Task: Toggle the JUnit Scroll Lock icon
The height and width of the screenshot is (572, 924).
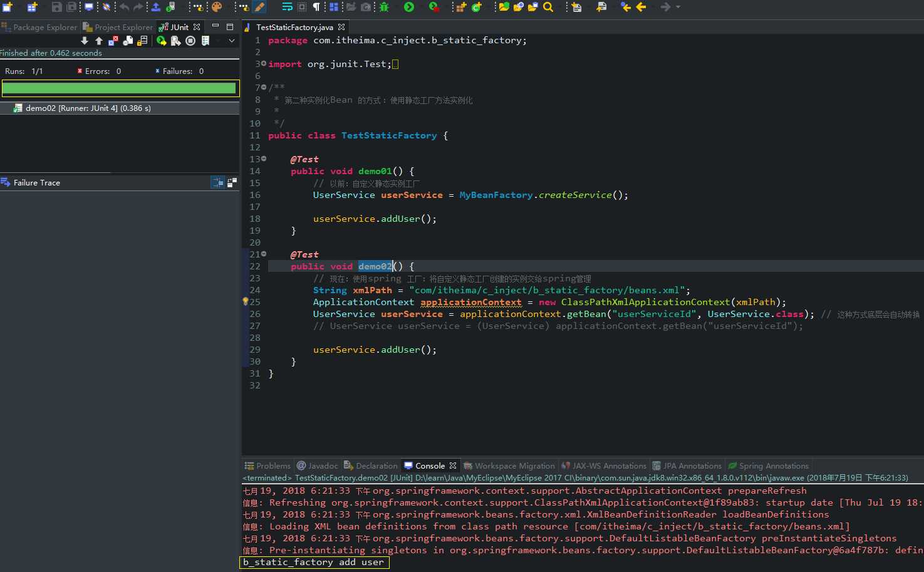Action: click(143, 41)
